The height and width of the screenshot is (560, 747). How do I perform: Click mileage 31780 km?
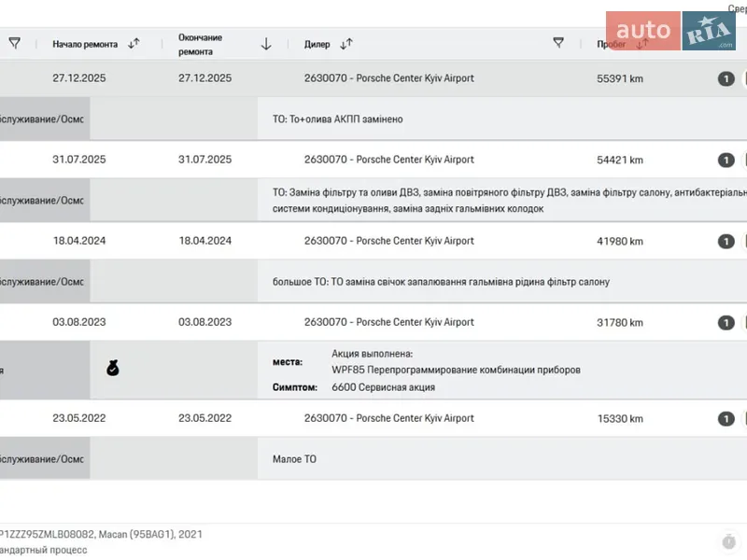coord(620,322)
